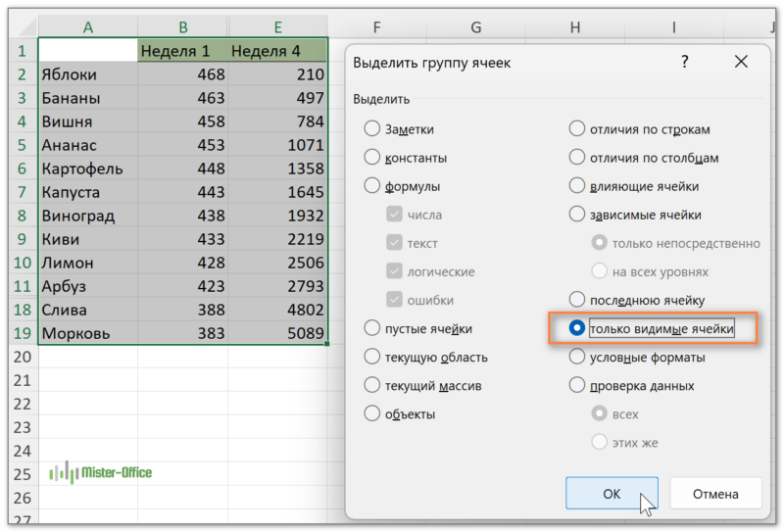The height and width of the screenshot is (532, 784).
Task: Click the dialog help question mark icon
Action: [x=684, y=63]
